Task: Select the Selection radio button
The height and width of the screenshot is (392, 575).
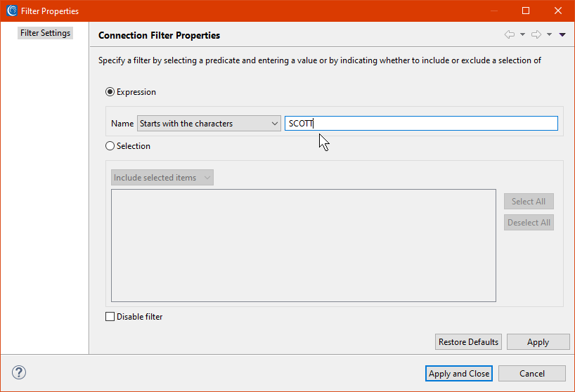Action: click(110, 146)
